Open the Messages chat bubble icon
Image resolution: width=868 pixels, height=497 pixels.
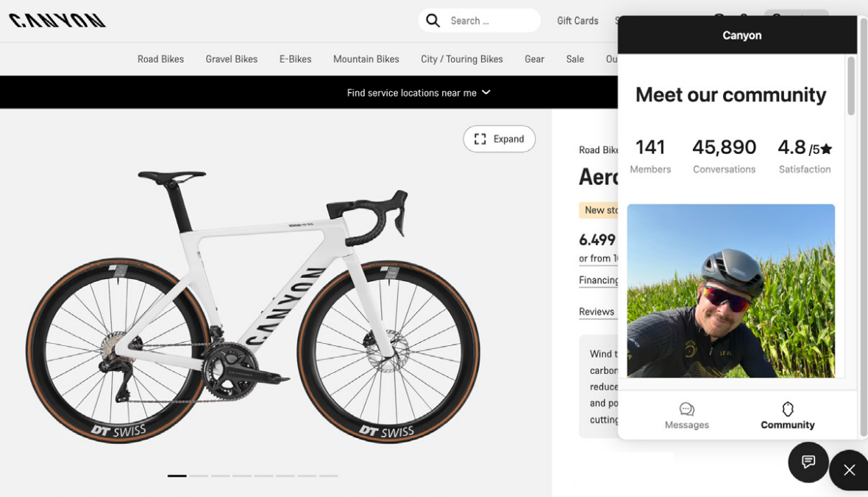[x=686, y=409]
